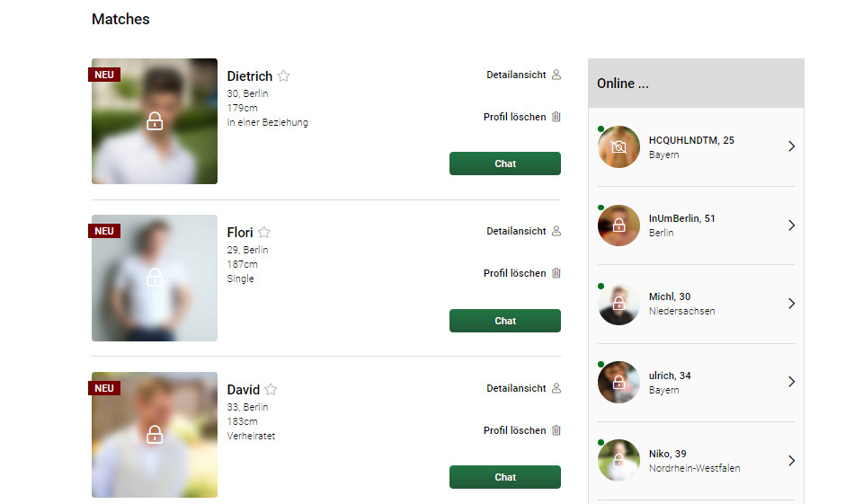Expand InUmBerlin online user chevron
The height and width of the screenshot is (504, 863).
point(791,225)
